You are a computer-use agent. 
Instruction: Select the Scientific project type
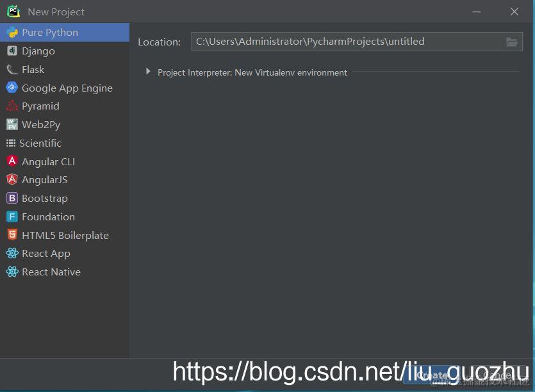65,143
